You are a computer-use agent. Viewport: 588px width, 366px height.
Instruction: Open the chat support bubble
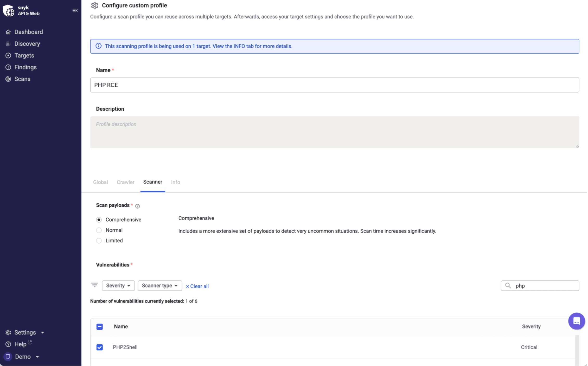click(x=576, y=321)
